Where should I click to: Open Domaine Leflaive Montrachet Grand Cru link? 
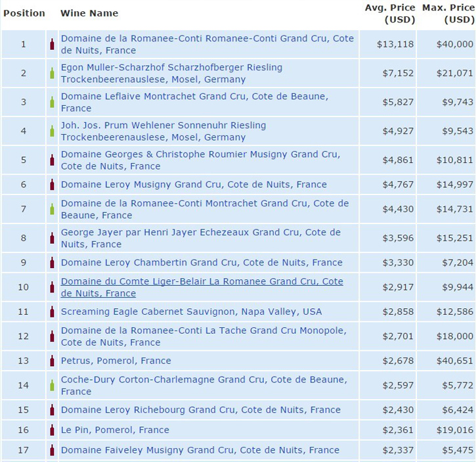[x=194, y=102]
